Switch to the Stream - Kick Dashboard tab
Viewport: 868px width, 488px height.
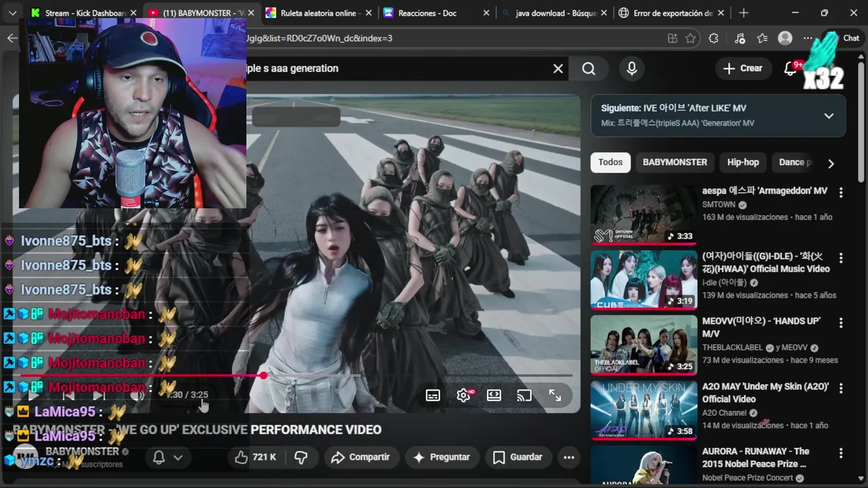click(x=84, y=13)
